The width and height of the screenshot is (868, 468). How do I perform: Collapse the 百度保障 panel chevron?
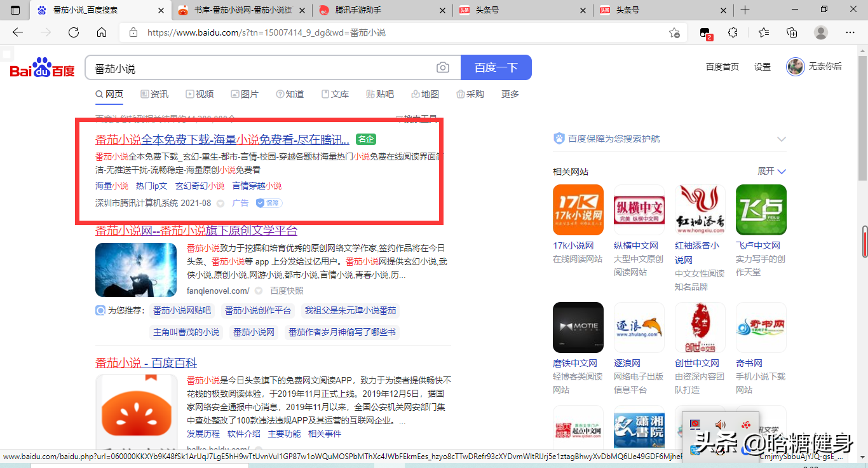(x=782, y=139)
